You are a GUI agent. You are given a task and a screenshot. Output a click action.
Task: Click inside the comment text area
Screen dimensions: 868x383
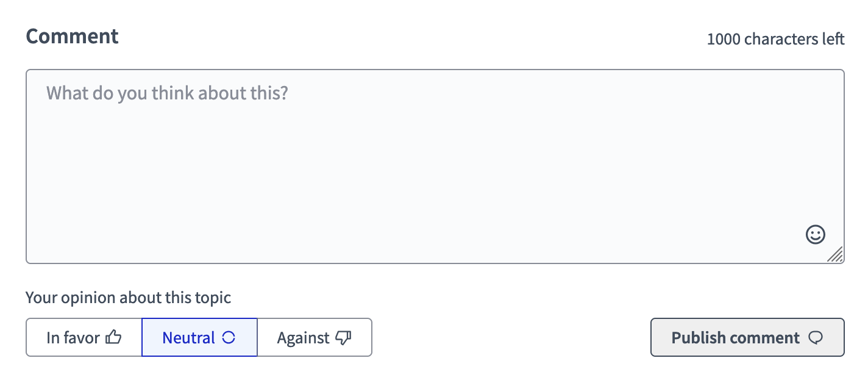(434, 165)
